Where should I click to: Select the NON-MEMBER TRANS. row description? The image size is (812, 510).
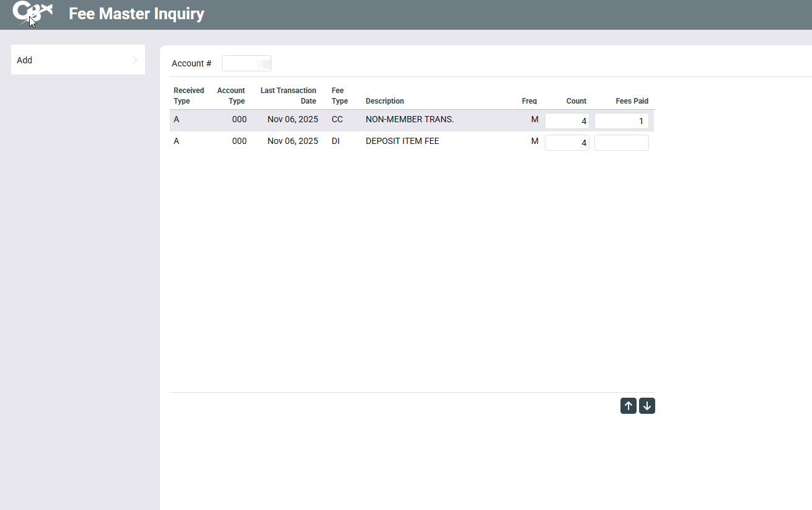coord(410,119)
